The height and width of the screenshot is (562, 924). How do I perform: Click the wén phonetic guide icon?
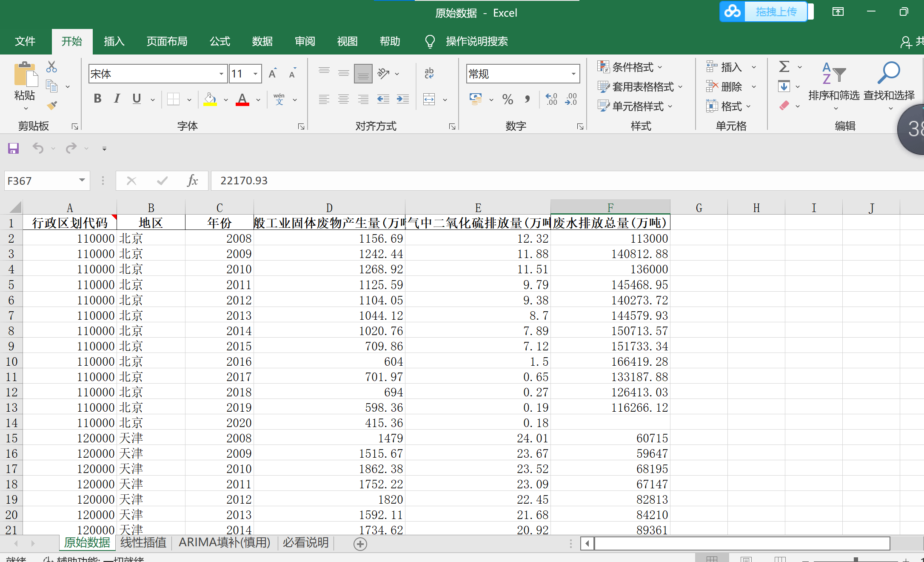(279, 99)
